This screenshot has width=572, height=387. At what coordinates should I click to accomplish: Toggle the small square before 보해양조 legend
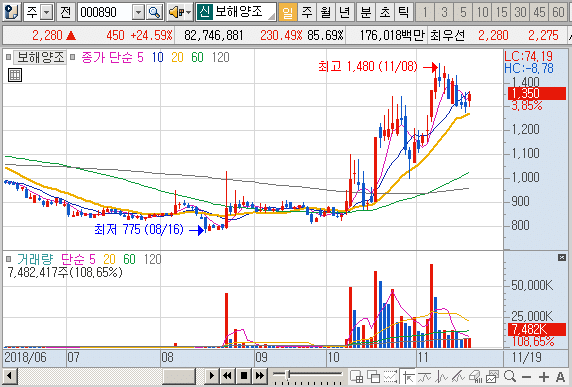click(x=8, y=57)
